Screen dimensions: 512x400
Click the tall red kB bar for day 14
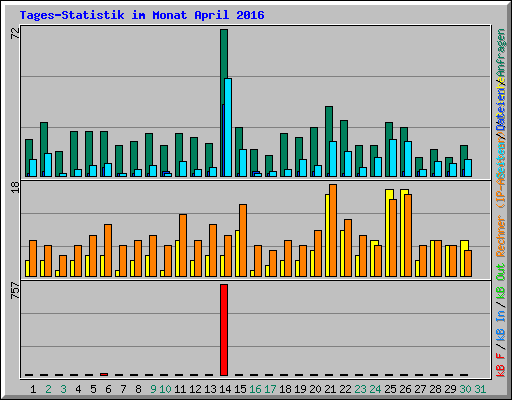(224, 330)
